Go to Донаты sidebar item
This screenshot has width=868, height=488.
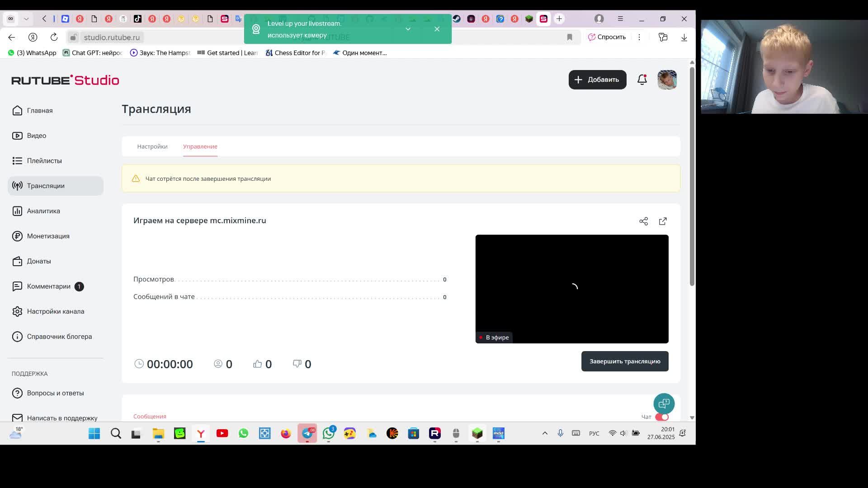click(39, 261)
